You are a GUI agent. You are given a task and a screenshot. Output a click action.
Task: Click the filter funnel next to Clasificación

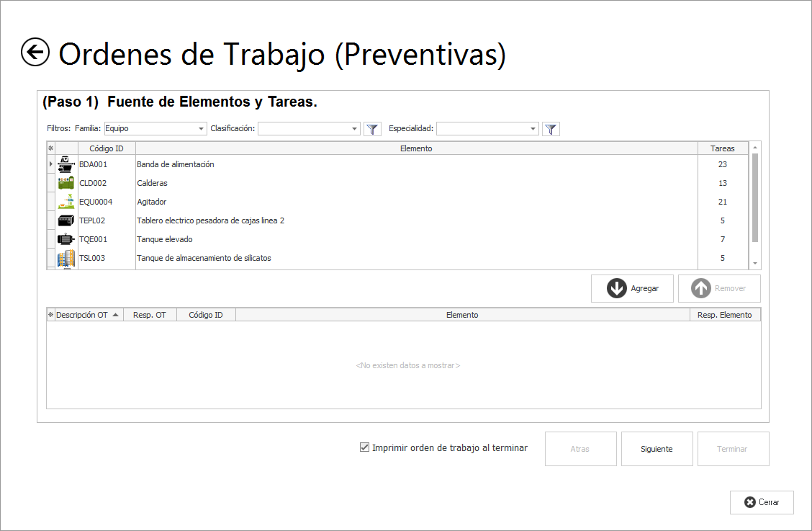coord(372,129)
